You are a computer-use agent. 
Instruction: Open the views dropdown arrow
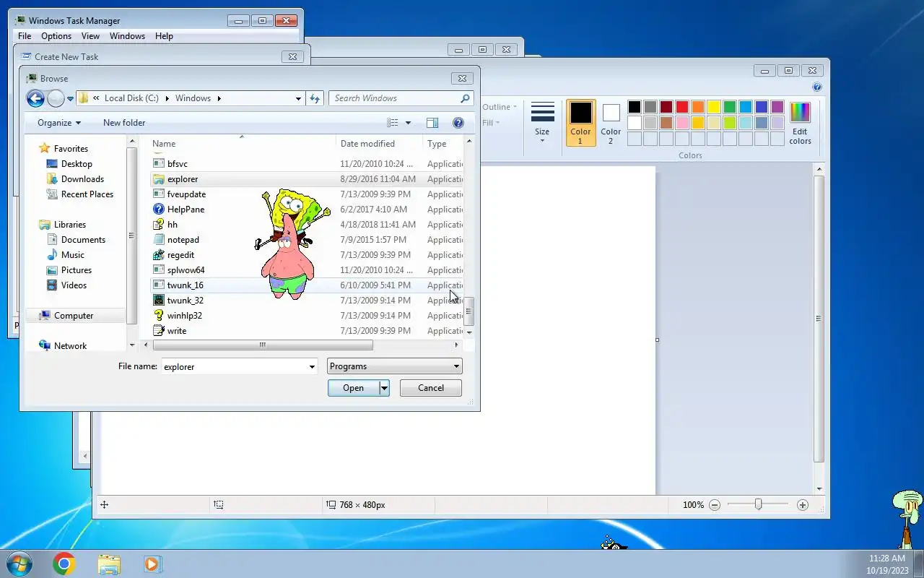[x=408, y=123]
